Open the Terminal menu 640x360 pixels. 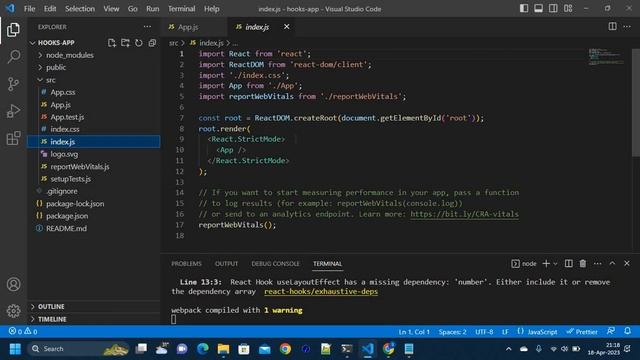point(182,9)
